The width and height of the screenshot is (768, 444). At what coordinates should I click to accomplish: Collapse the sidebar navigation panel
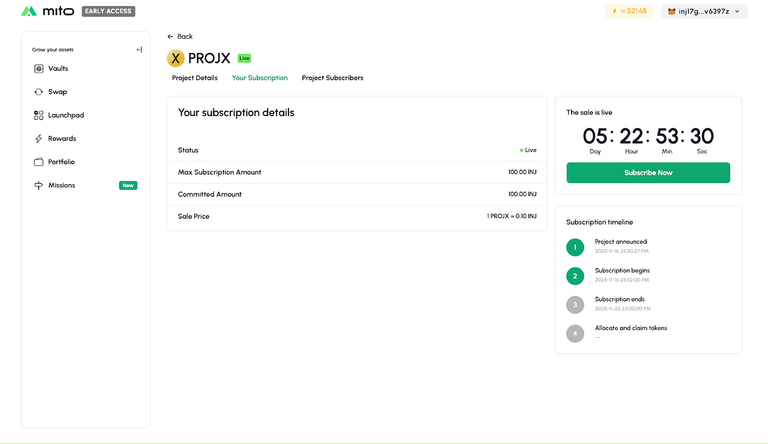(x=139, y=49)
